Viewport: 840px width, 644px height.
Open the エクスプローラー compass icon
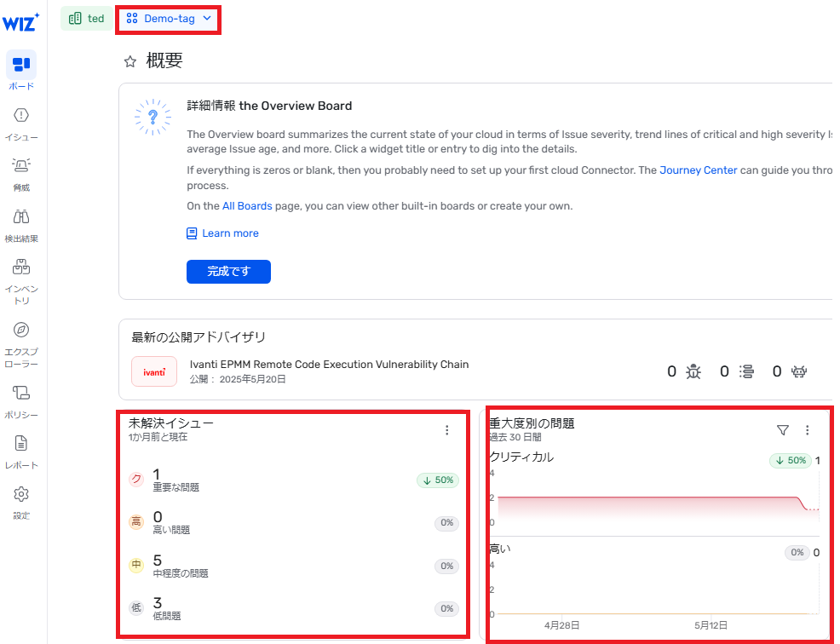[21, 330]
